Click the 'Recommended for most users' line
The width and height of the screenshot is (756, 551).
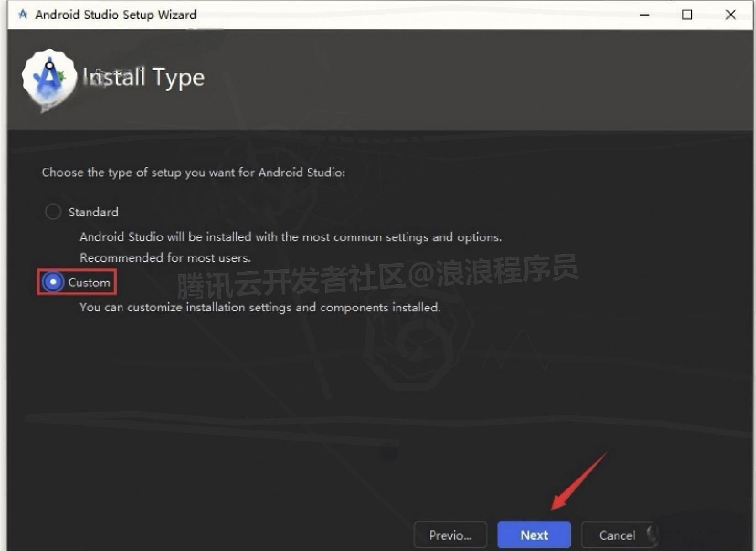[x=165, y=257]
